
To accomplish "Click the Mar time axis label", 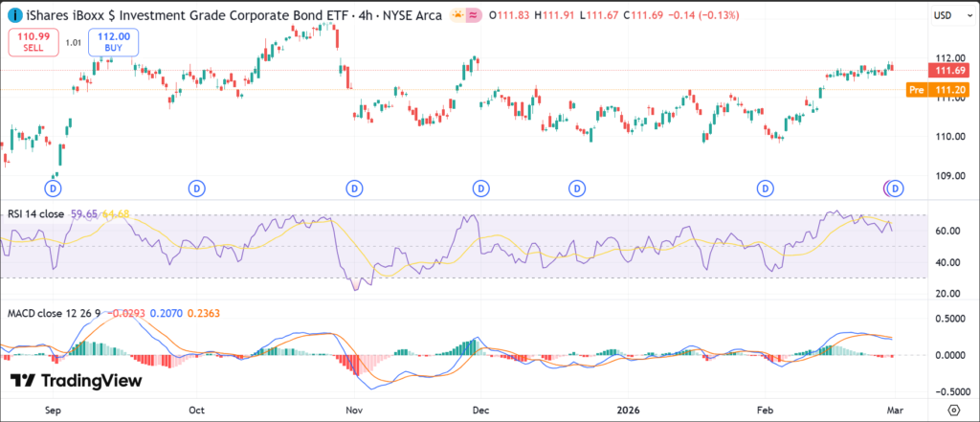I will (897, 411).
